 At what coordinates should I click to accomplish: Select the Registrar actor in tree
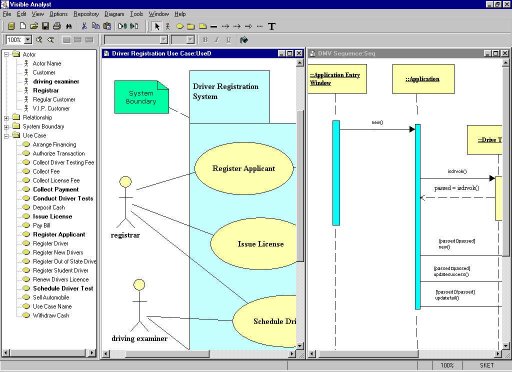46,90
